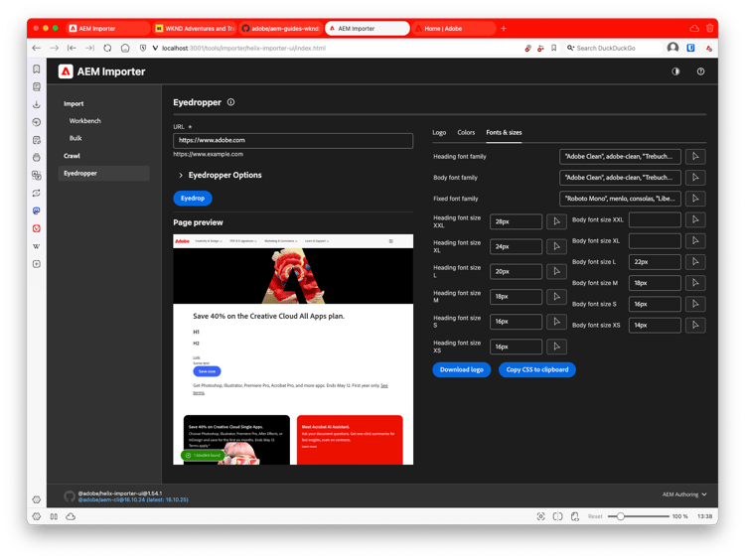
Task: Click the Search DuckDuckGo field
Action: tap(614, 48)
